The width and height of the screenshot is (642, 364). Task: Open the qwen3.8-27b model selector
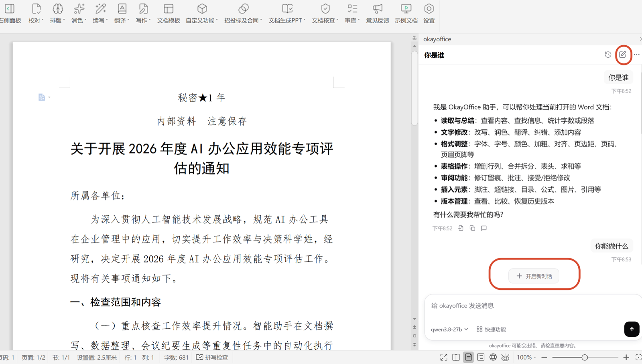449,329
